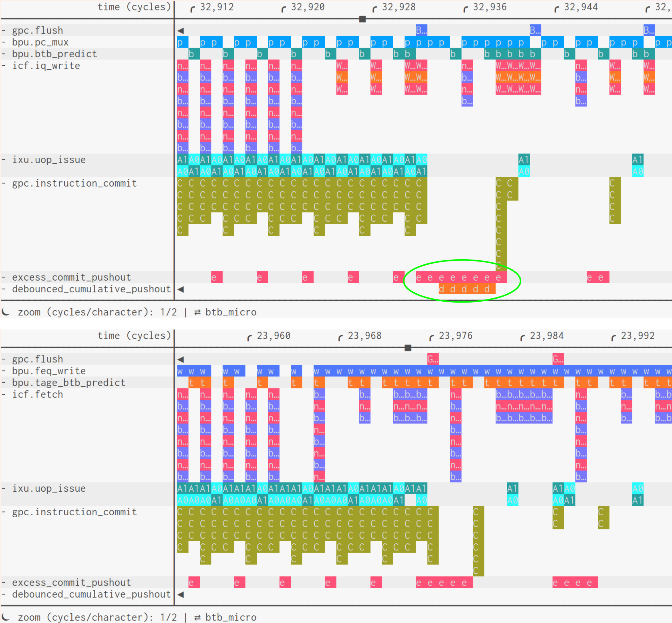Collapse the gpc.flush row in top panel
The height and width of the screenshot is (623, 672).
click(4, 30)
